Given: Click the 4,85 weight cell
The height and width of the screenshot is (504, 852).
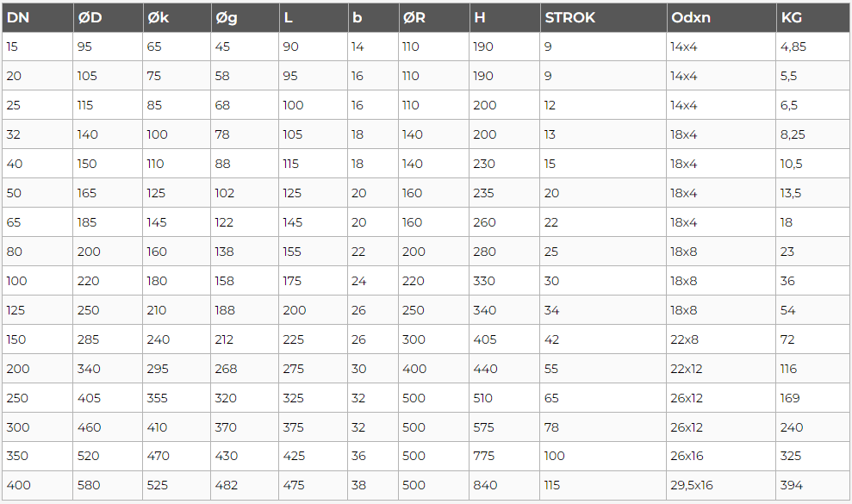Looking at the screenshot, I should (x=813, y=47).
